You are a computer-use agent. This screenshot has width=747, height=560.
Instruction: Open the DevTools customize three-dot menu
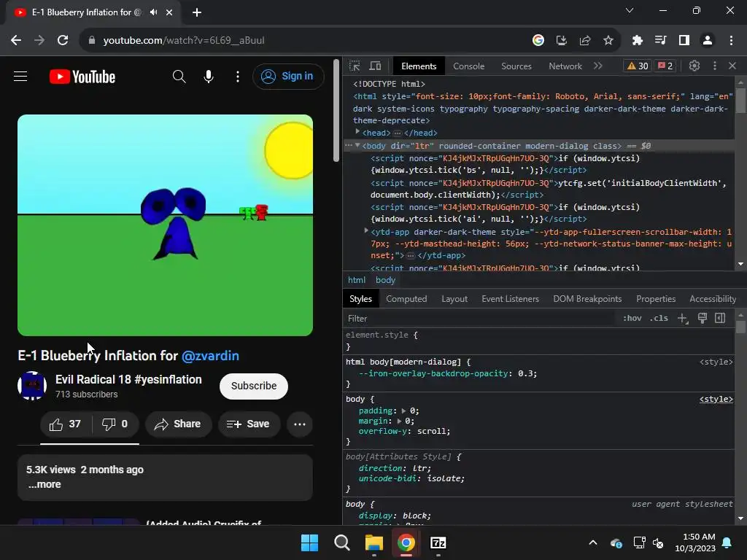click(x=715, y=66)
